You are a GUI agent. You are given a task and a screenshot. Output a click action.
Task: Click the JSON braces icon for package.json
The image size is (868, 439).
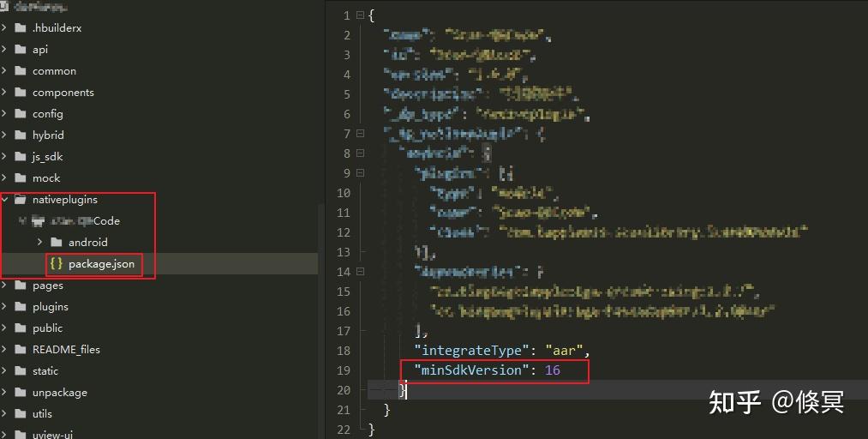(x=56, y=263)
